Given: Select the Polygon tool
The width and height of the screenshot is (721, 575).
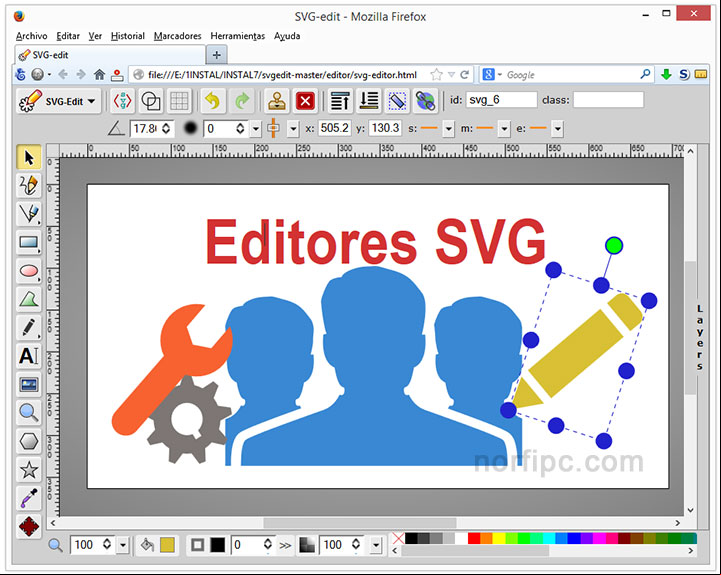Looking at the screenshot, I should pos(29,442).
